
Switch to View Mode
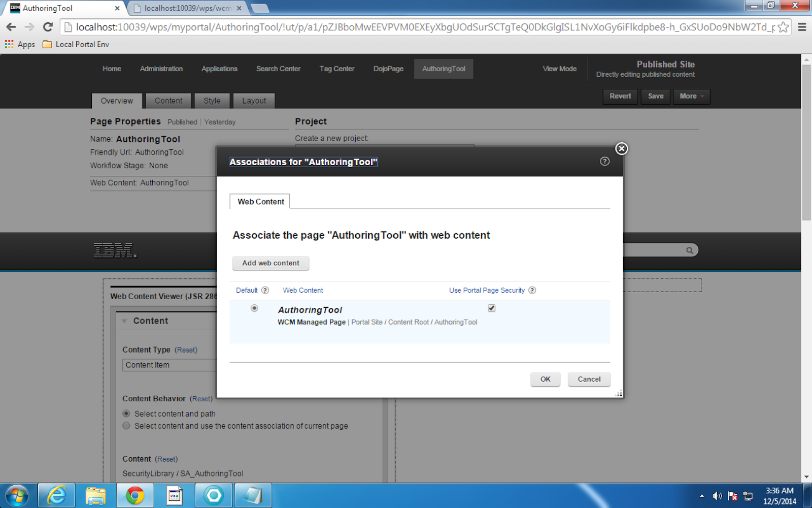[559, 69]
